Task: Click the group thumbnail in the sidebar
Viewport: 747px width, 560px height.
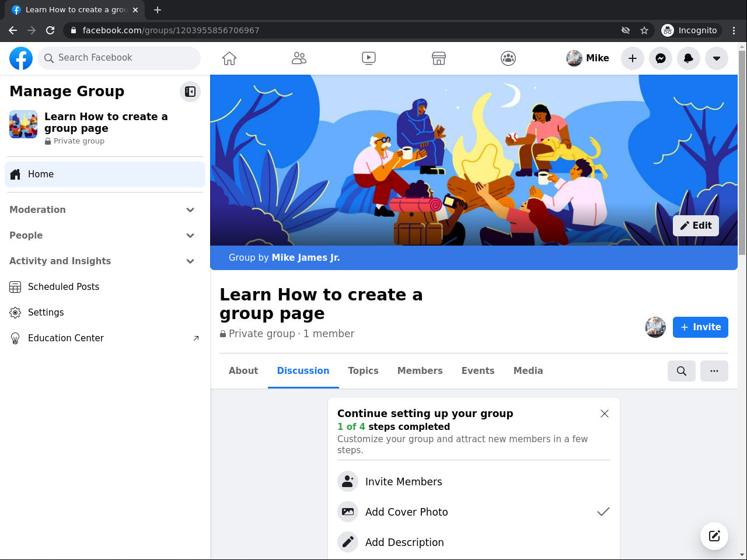Action: click(23, 124)
